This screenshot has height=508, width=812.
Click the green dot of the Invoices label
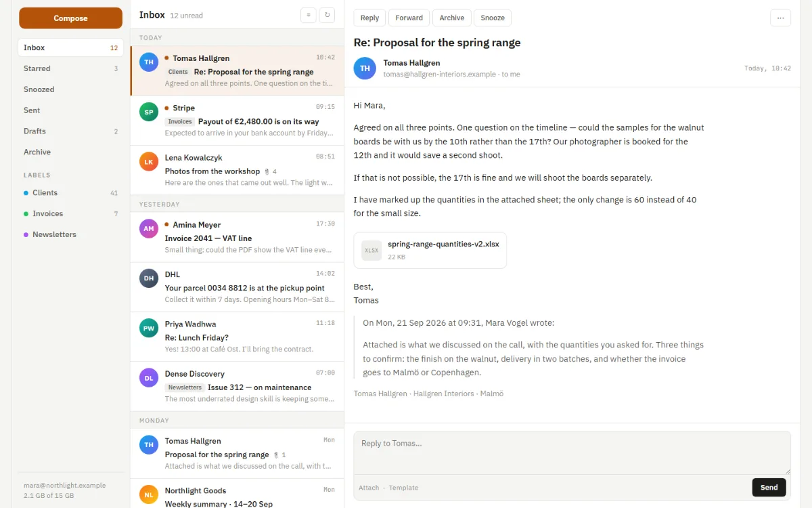(26, 214)
